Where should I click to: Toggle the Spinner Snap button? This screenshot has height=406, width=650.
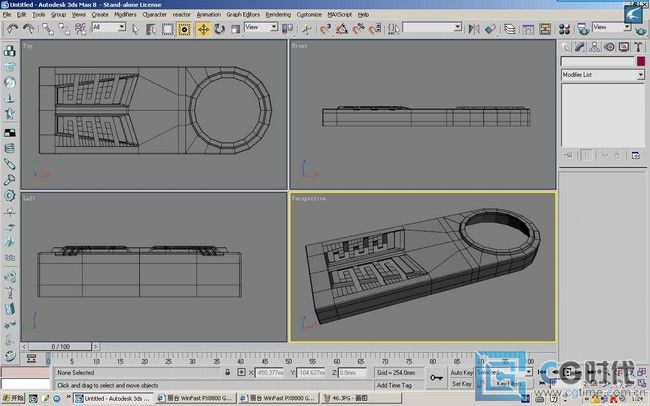[375, 29]
